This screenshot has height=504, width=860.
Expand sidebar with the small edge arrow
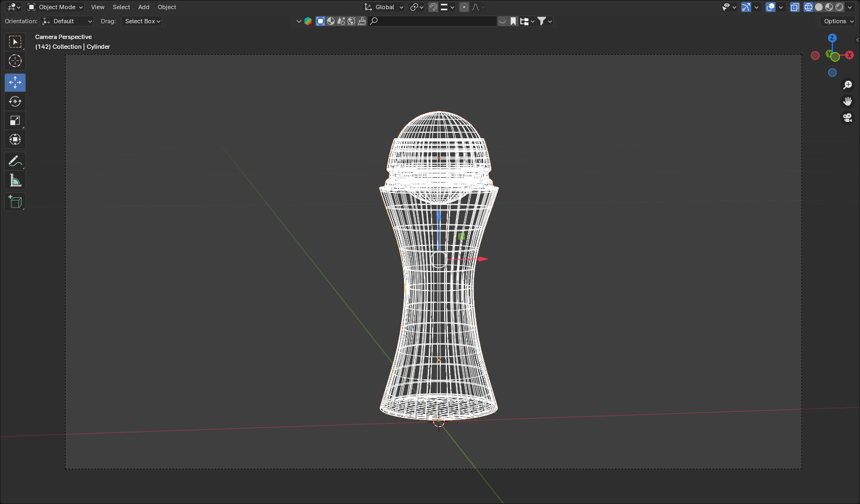coord(857,40)
